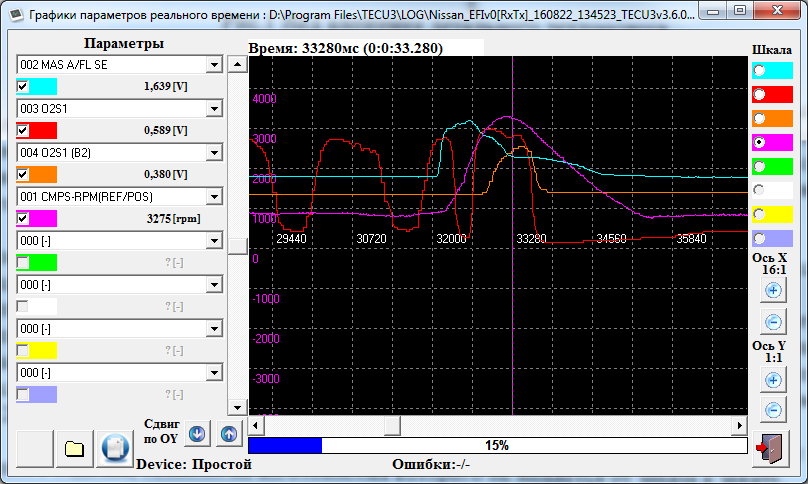Select the cyan scale radio button
This screenshot has height=484, width=808.
[x=759, y=71]
